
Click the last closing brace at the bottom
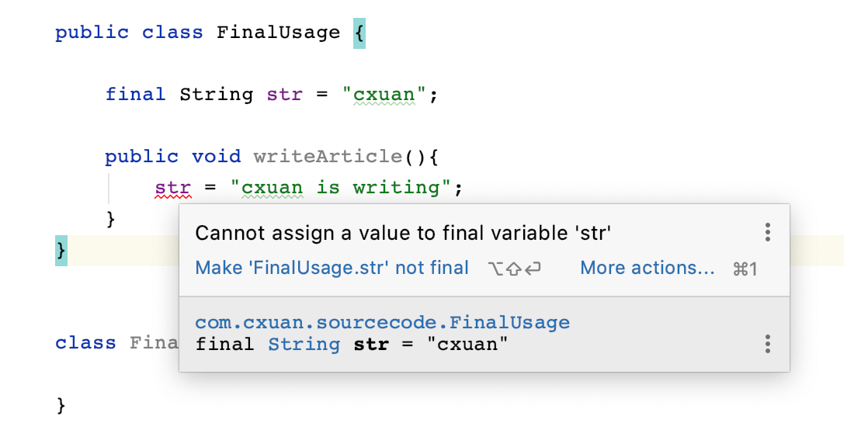pyautogui.click(x=61, y=406)
